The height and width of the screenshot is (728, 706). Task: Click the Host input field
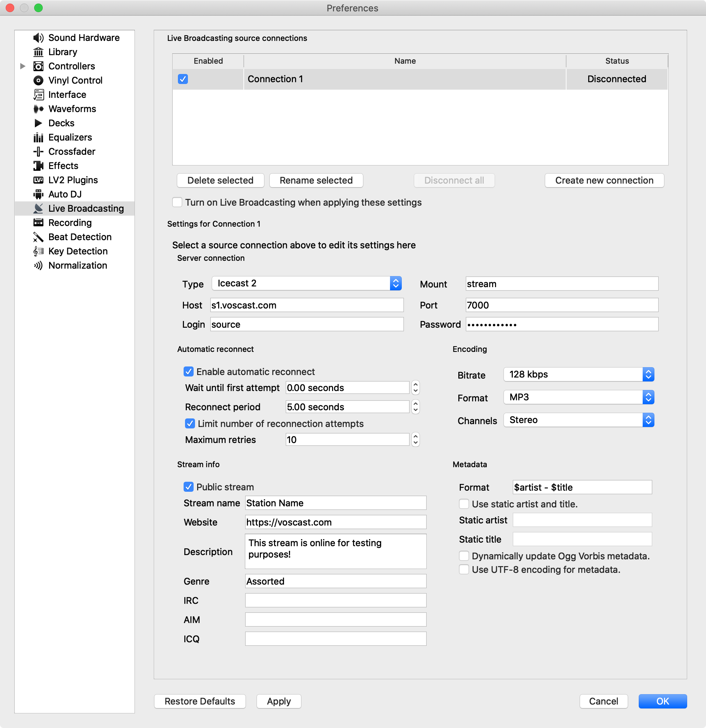(x=307, y=305)
